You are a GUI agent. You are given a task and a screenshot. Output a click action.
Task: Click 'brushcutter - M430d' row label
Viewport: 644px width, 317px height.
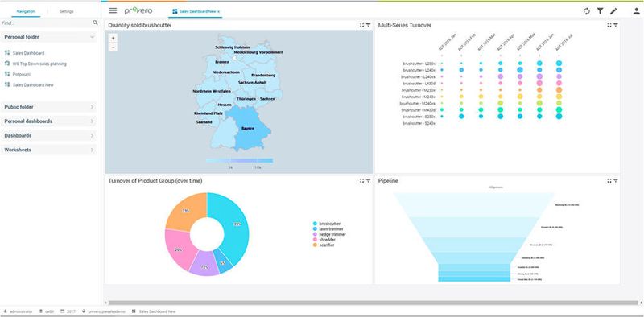(x=418, y=110)
